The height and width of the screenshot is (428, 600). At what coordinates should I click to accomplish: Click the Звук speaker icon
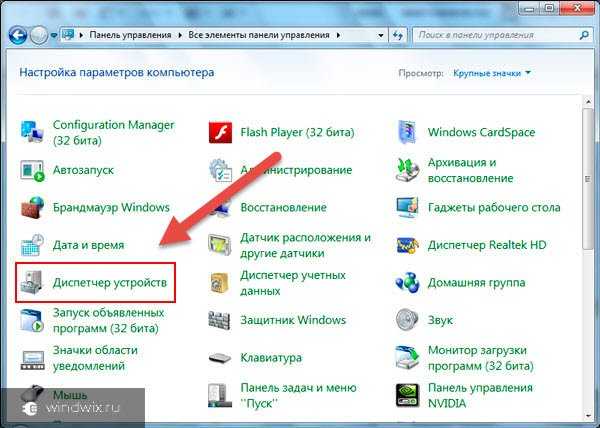407,320
